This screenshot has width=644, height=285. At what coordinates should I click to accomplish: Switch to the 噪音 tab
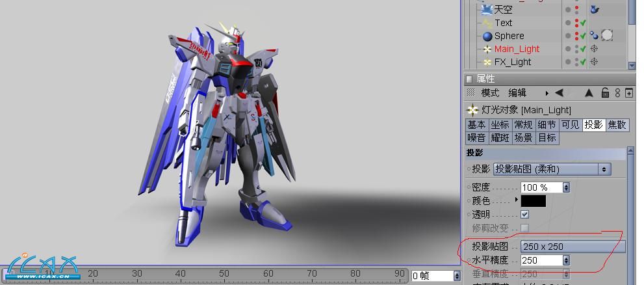[476, 138]
